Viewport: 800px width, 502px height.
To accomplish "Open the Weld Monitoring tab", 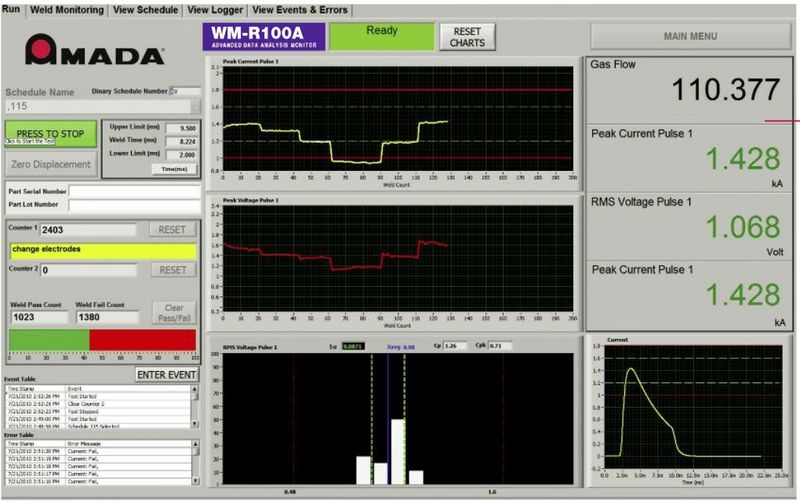I will click(67, 10).
